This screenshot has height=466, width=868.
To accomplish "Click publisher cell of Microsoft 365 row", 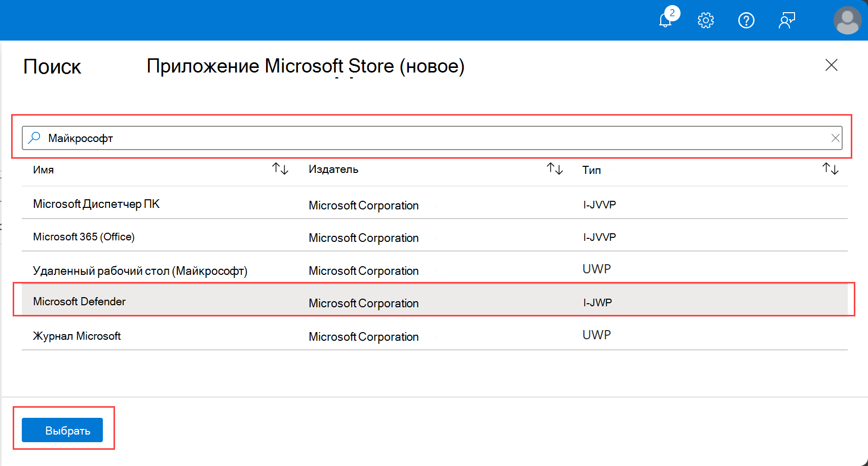I will (x=364, y=238).
